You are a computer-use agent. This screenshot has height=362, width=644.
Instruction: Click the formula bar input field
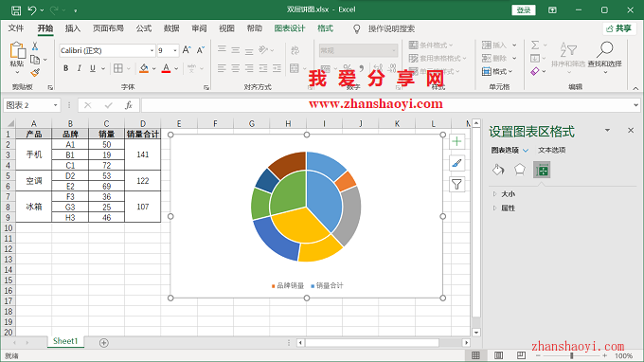386,105
